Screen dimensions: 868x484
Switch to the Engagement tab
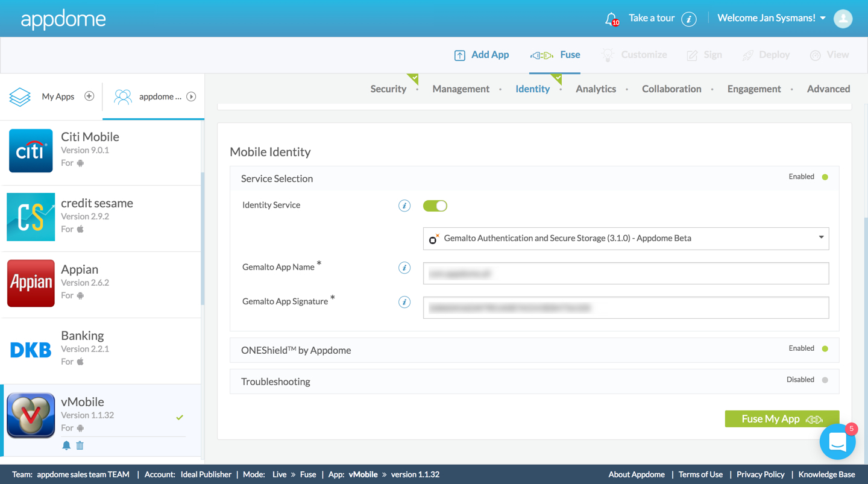754,89
